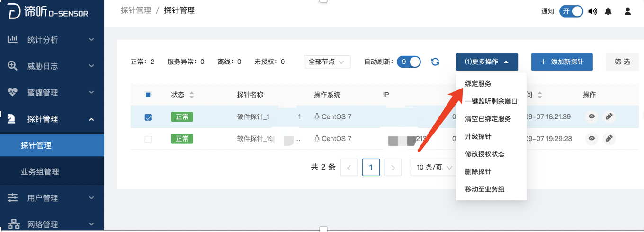This screenshot has width=644, height=232.
Task: Open the 全部节点 dropdown
Action: [x=327, y=62]
